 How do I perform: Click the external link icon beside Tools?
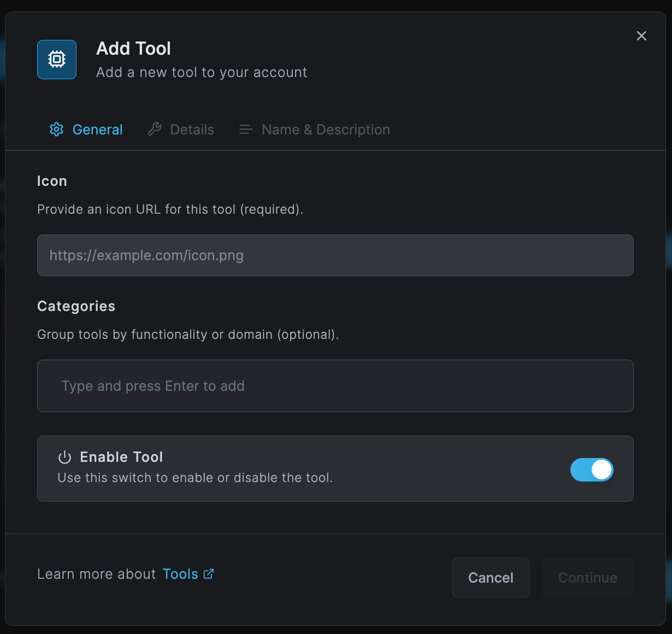point(208,573)
